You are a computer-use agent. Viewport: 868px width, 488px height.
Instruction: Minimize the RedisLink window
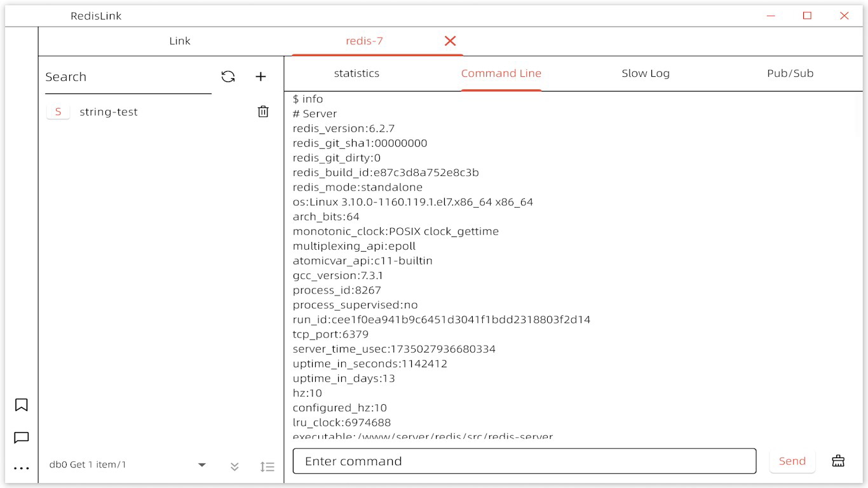point(771,16)
